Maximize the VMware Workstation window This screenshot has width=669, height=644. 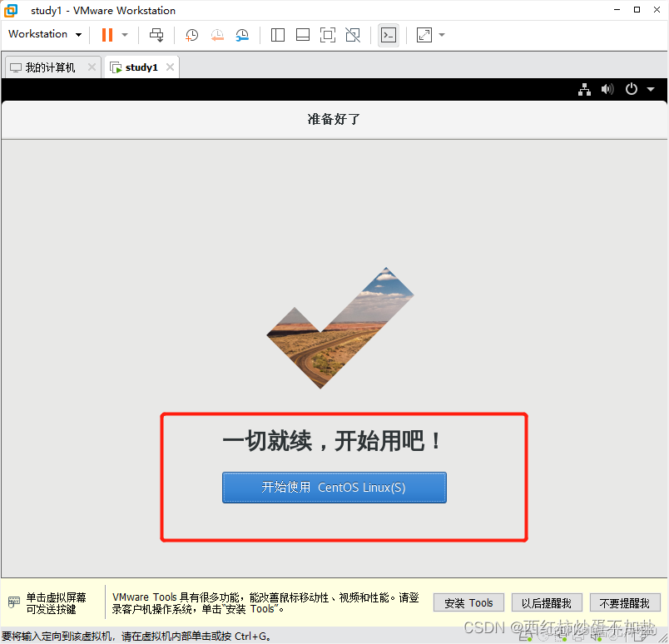tap(637, 10)
